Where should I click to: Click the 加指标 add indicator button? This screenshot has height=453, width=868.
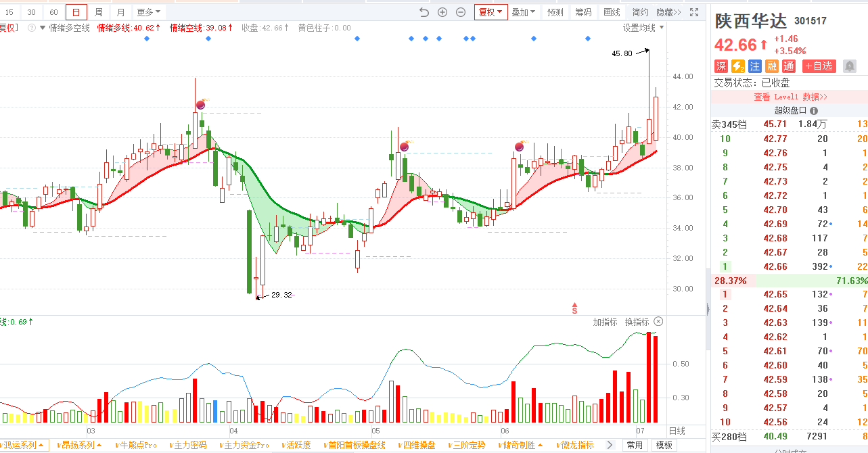(606, 322)
